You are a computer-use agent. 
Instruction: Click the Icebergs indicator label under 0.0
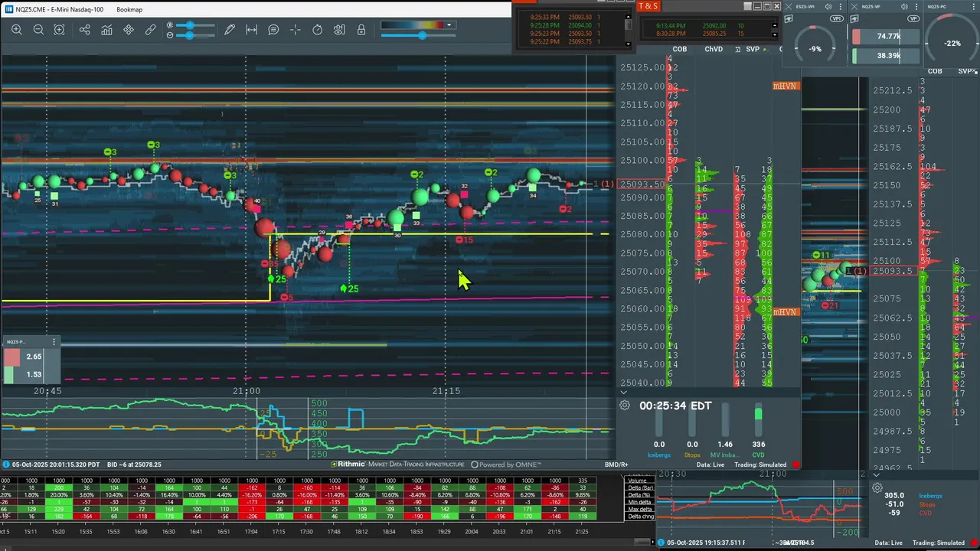click(659, 455)
